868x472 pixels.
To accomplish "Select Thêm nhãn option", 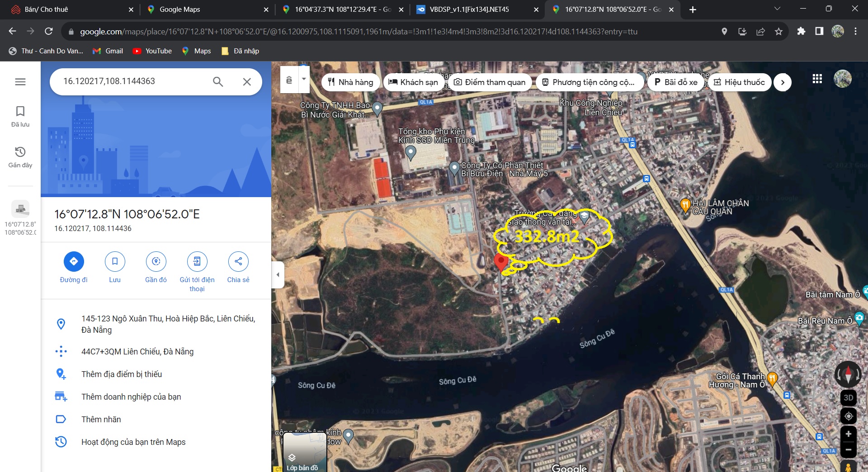I will 156,420.
